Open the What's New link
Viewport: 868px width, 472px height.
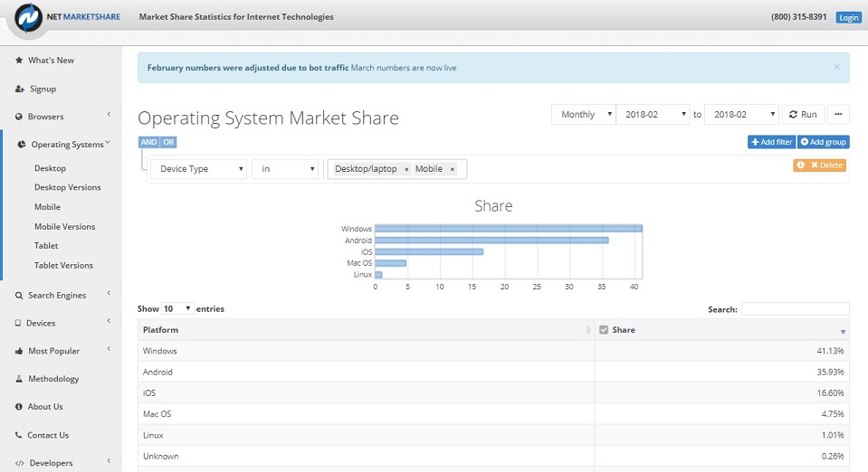(x=51, y=61)
